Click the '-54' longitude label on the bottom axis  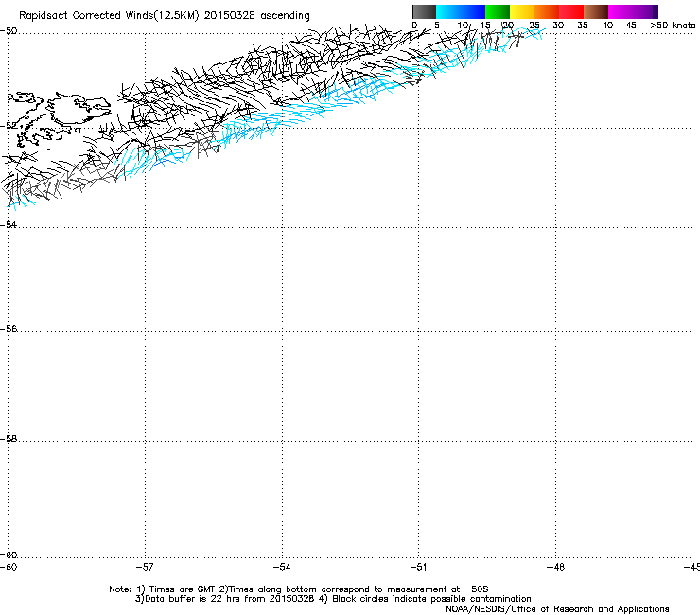coord(282,567)
